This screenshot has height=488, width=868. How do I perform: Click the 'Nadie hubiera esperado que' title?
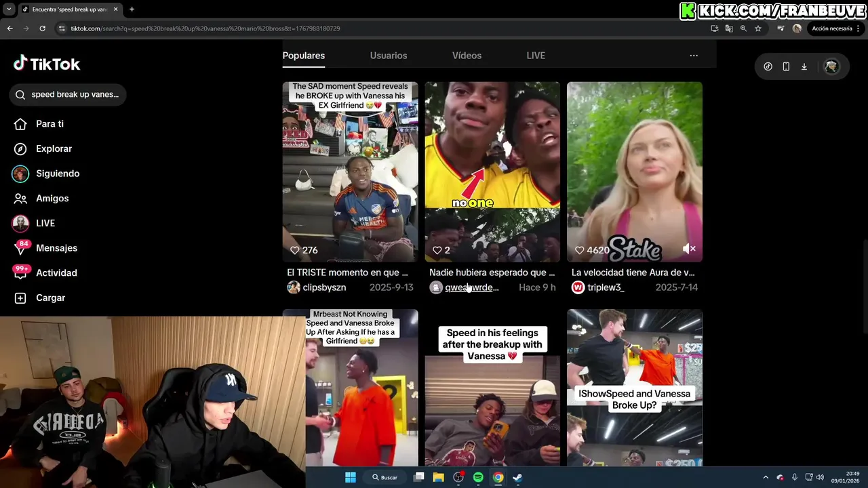(492, 272)
